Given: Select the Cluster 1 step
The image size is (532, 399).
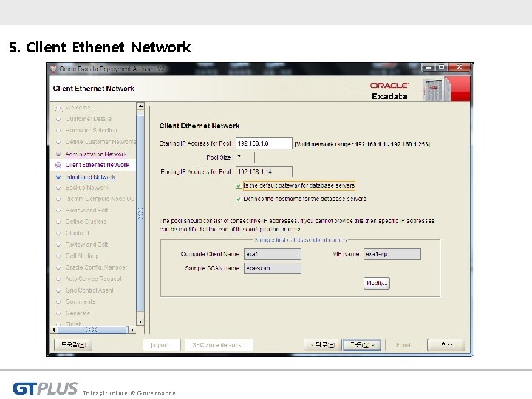Looking at the screenshot, I should 78,233.
